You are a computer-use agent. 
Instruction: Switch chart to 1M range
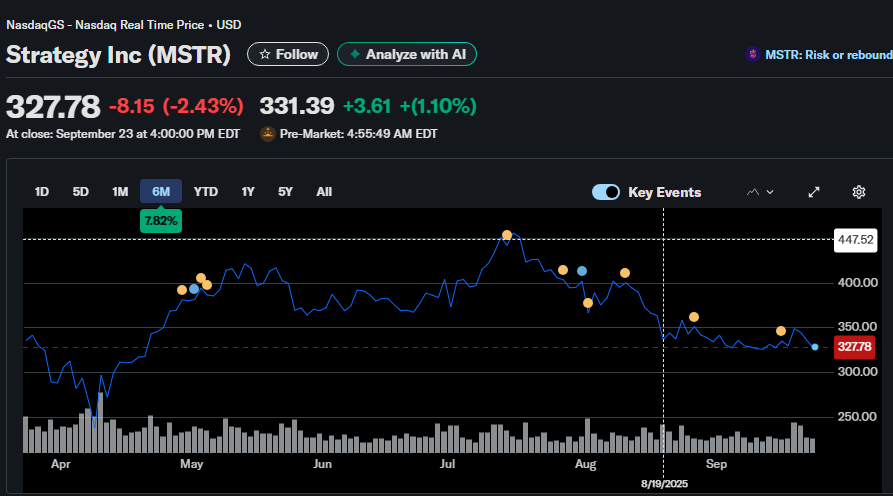120,192
